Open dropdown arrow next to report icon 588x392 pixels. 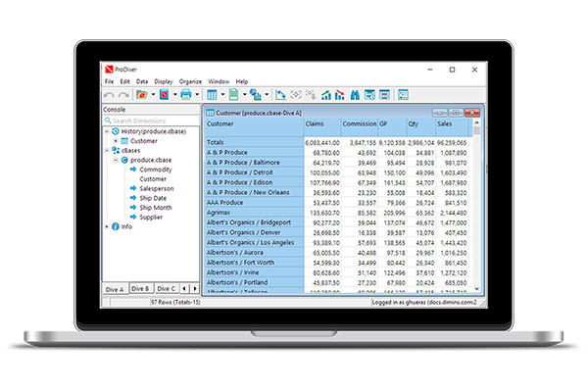pos(244,94)
